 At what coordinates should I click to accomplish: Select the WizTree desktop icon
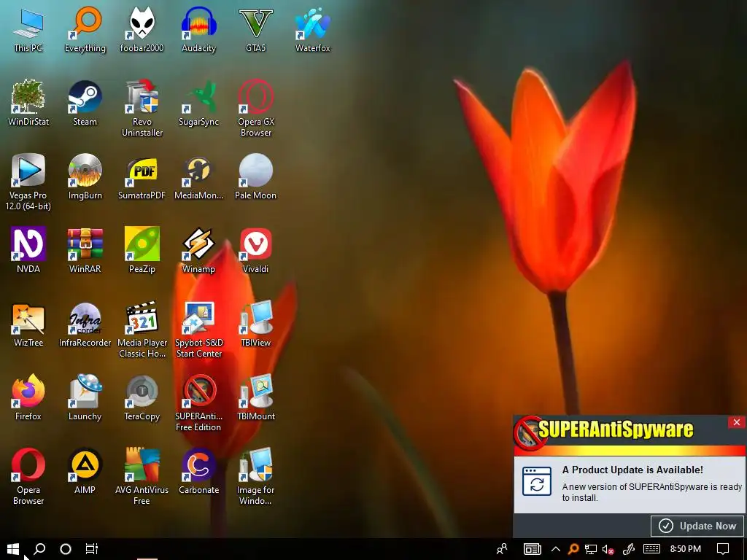pos(28,324)
